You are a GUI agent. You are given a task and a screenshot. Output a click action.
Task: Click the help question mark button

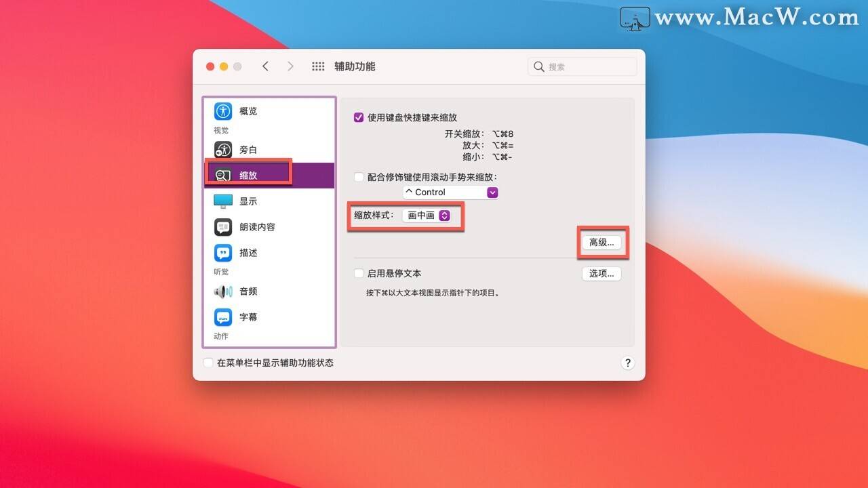point(627,363)
